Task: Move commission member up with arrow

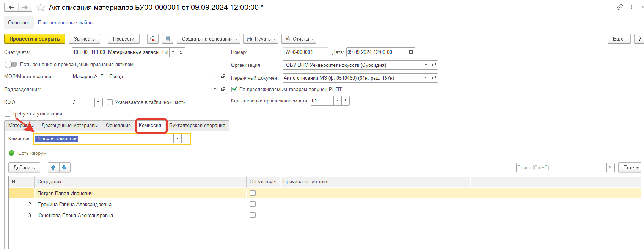Action: [x=53, y=167]
